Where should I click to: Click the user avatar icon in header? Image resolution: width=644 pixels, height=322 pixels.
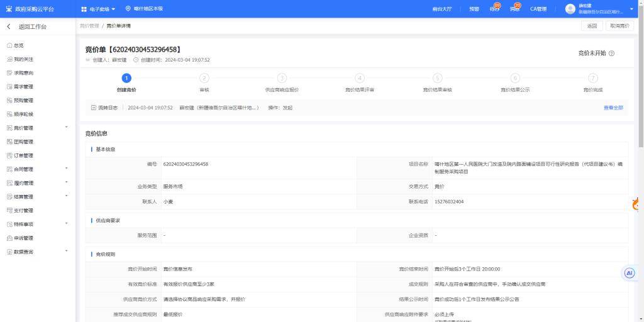click(570, 9)
